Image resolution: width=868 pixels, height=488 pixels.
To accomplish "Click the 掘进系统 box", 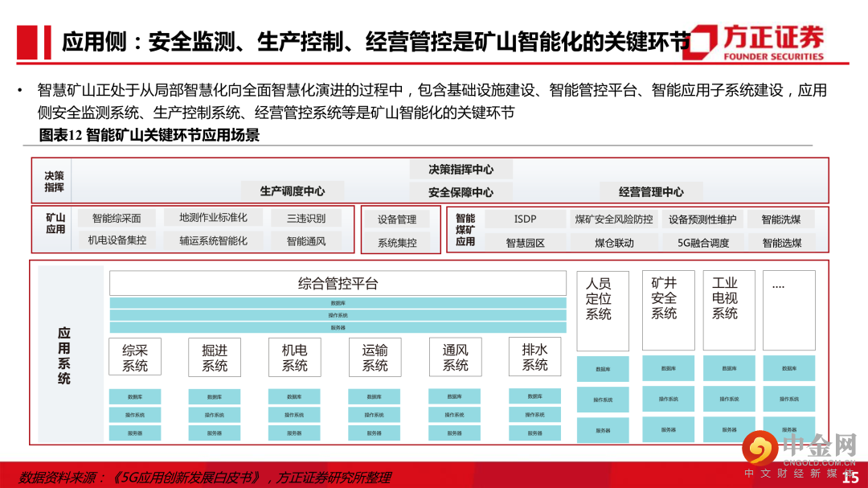I will [215, 358].
